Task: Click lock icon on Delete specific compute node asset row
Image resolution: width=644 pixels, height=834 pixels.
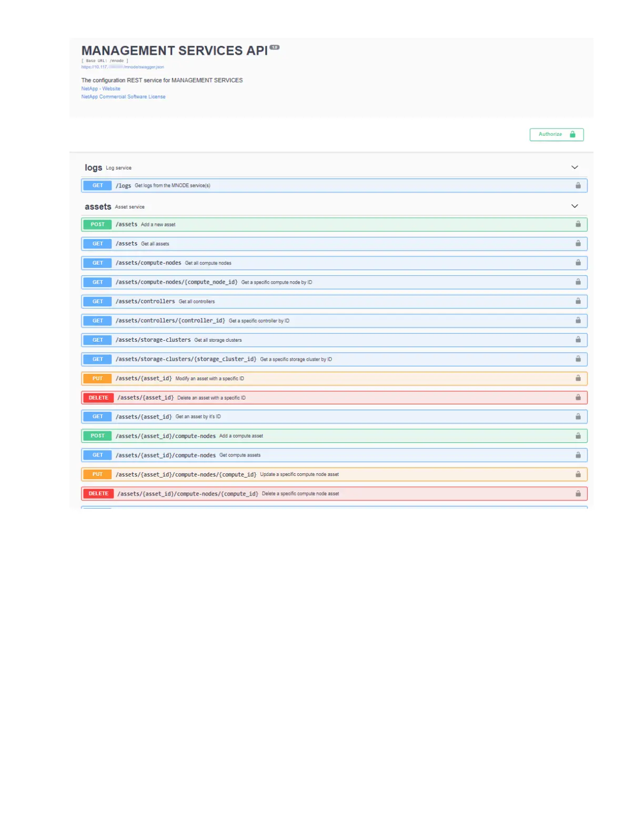Action: (578, 494)
